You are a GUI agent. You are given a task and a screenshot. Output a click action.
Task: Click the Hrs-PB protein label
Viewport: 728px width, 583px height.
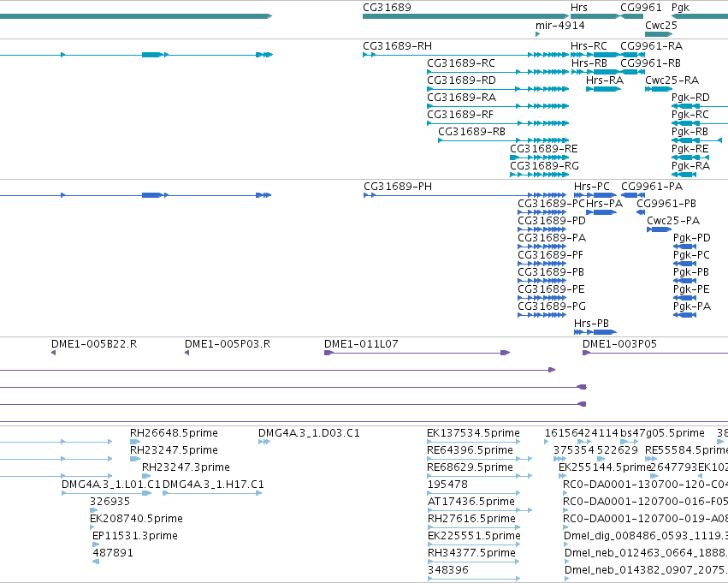[591, 324]
